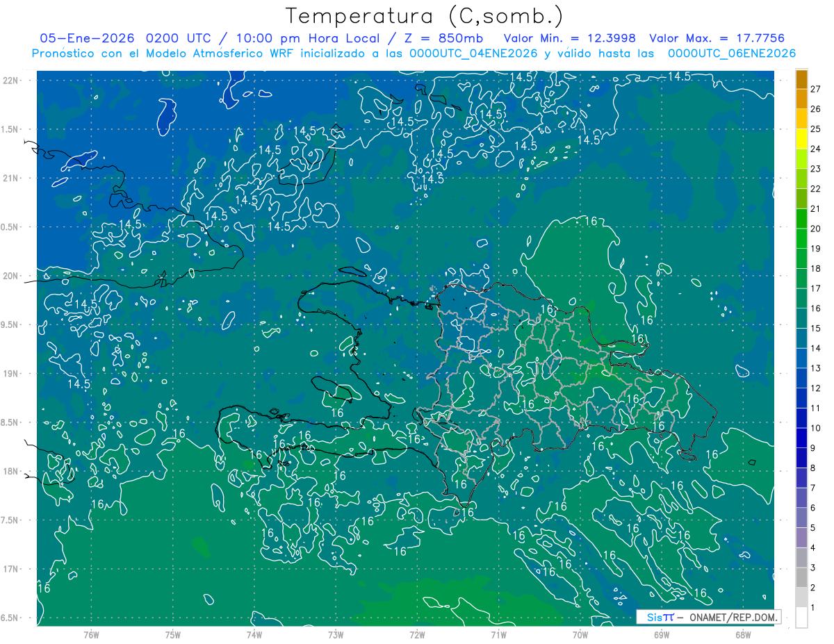Click the '74W' longitude axis label
Viewport: 834px width, 644px height.
[254, 634]
